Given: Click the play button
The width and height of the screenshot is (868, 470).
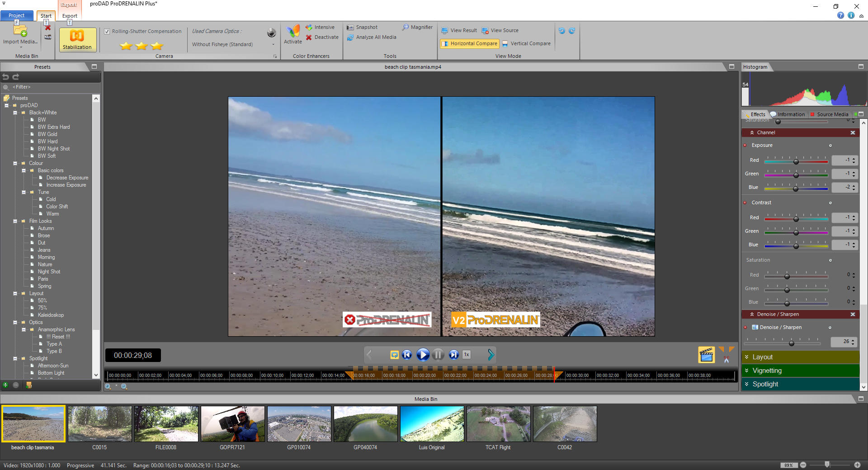Looking at the screenshot, I should tap(423, 355).
